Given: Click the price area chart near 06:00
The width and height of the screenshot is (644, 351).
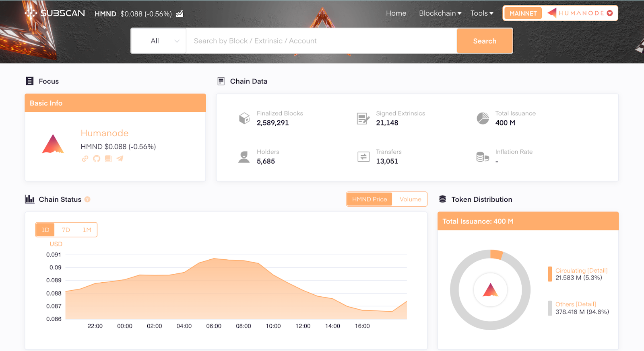Looking at the screenshot, I should [x=214, y=288].
